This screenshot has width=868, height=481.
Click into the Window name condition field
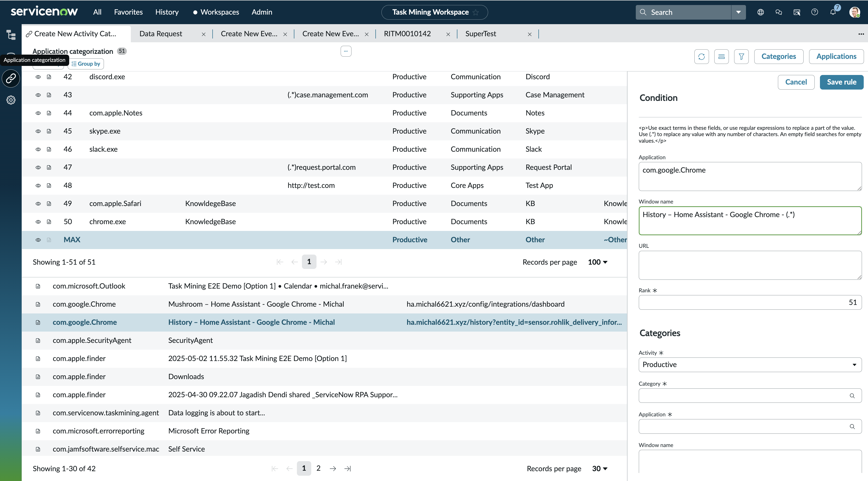[750, 221]
